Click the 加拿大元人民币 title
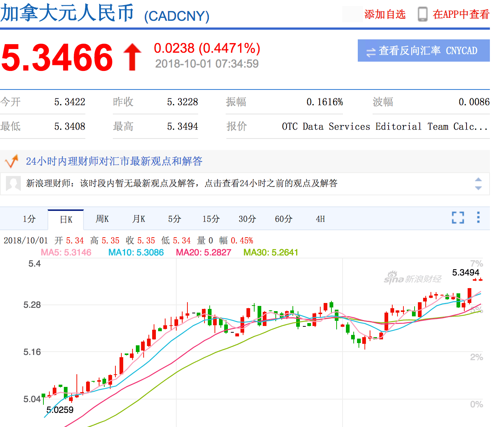Screen dimensions: 504x427 [67, 13]
